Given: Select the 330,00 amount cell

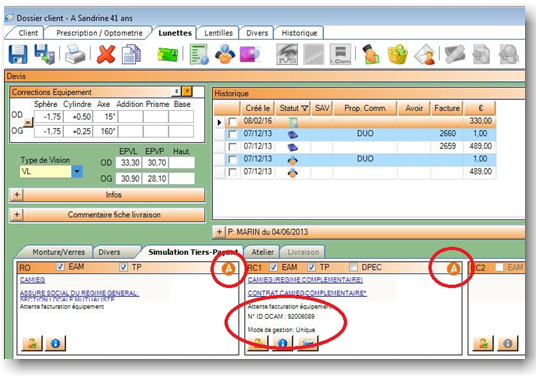Looking at the screenshot, I should (x=480, y=121).
